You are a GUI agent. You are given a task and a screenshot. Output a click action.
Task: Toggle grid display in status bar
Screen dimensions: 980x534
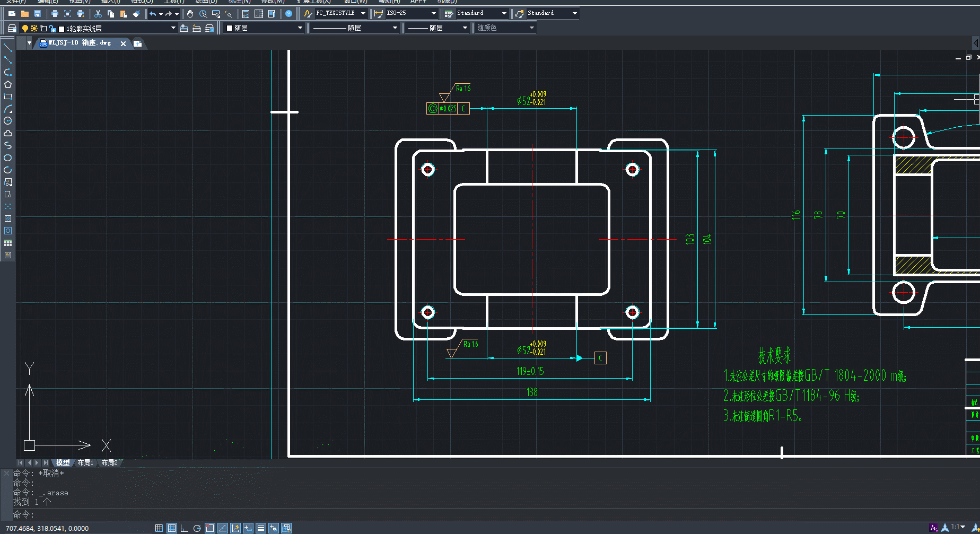click(171, 528)
